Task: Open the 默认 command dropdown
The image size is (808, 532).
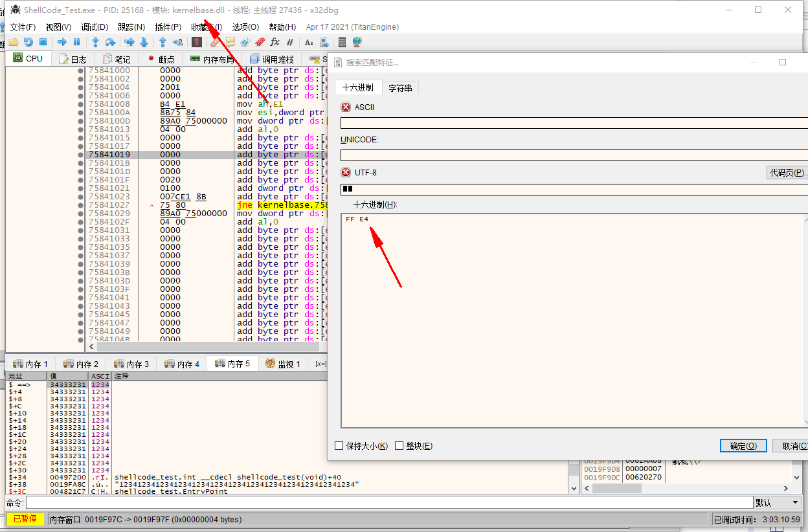Action: tap(779, 502)
